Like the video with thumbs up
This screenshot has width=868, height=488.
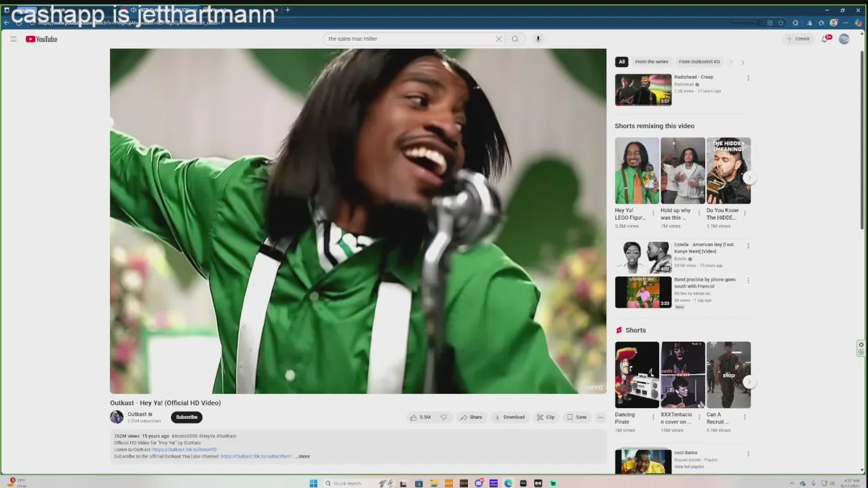(420, 418)
